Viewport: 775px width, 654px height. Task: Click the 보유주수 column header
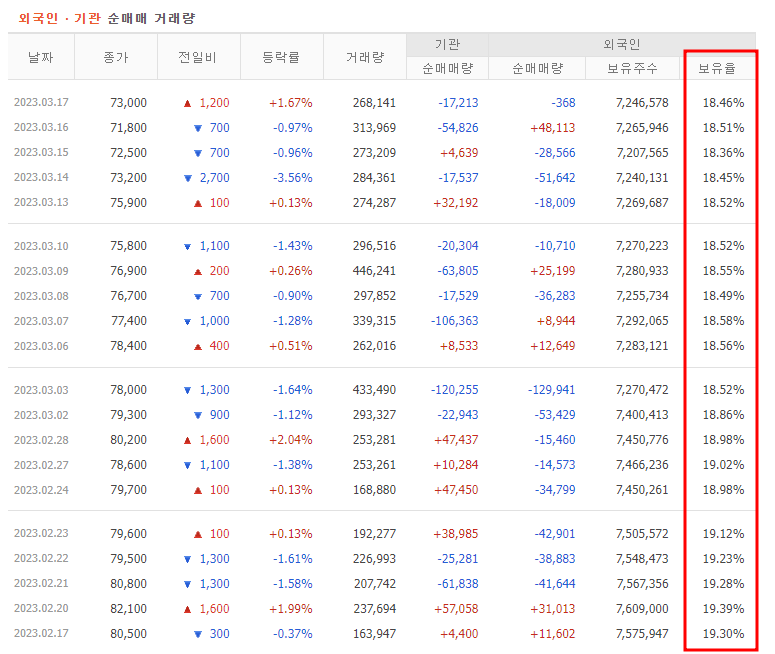click(x=632, y=68)
